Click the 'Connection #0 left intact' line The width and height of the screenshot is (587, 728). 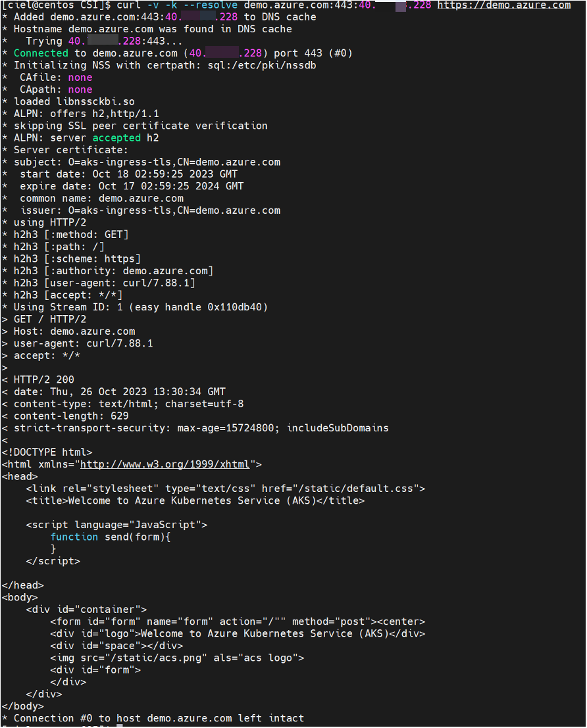pos(159,718)
